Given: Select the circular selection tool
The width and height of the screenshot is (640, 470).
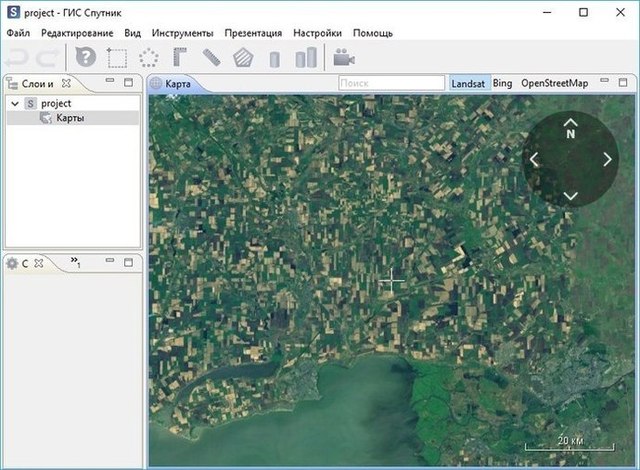Looking at the screenshot, I should coord(149,58).
